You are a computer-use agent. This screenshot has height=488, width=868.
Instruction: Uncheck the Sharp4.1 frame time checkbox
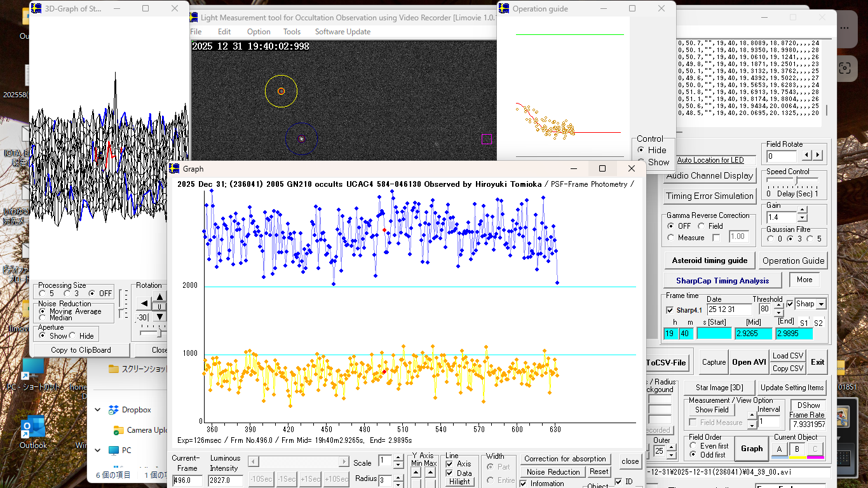tap(670, 310)
